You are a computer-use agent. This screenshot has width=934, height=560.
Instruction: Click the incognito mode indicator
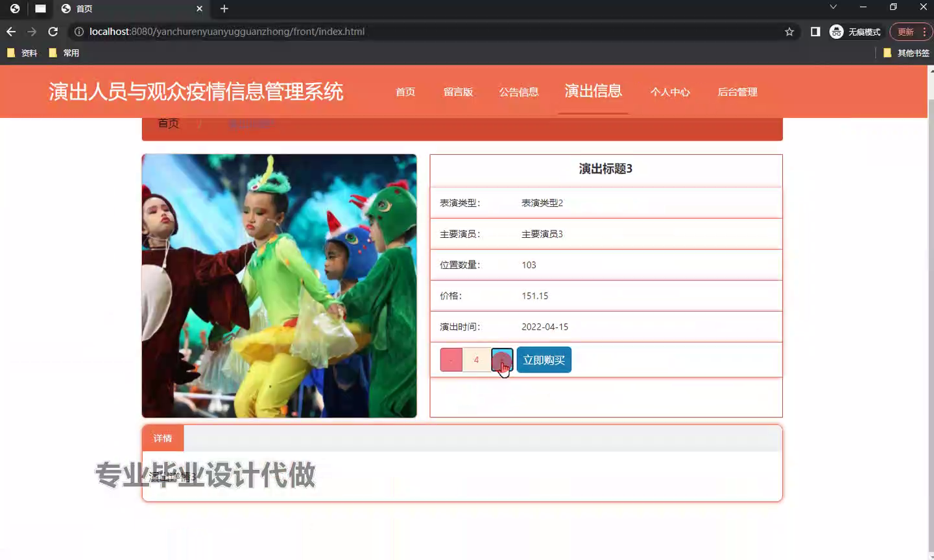[x=856, y=32]
